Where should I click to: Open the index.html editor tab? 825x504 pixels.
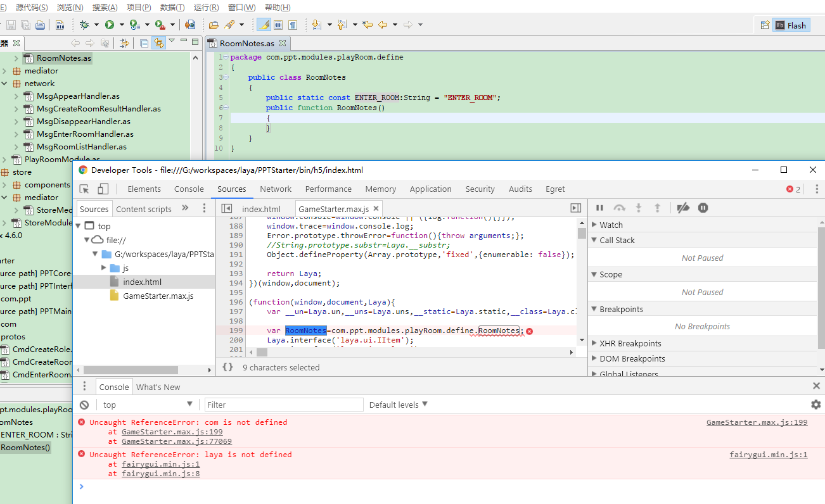click(x=261, y=209)
